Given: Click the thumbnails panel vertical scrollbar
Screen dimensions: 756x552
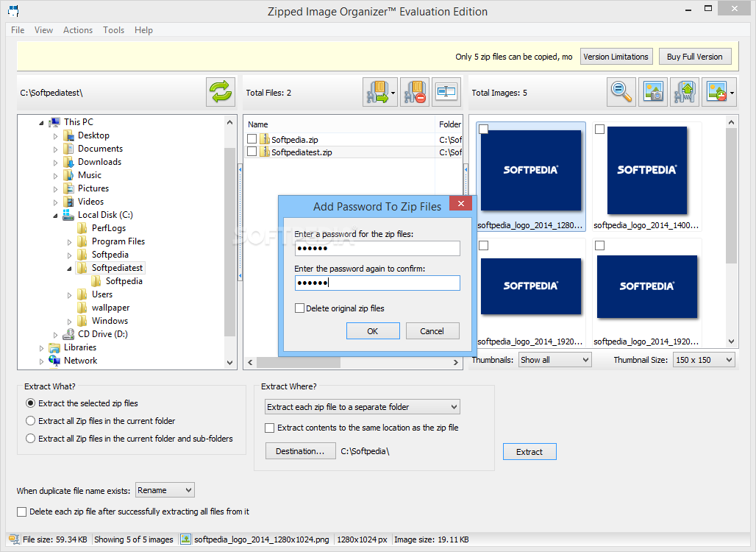Looking at the screenshot, I should pos(732,232).
